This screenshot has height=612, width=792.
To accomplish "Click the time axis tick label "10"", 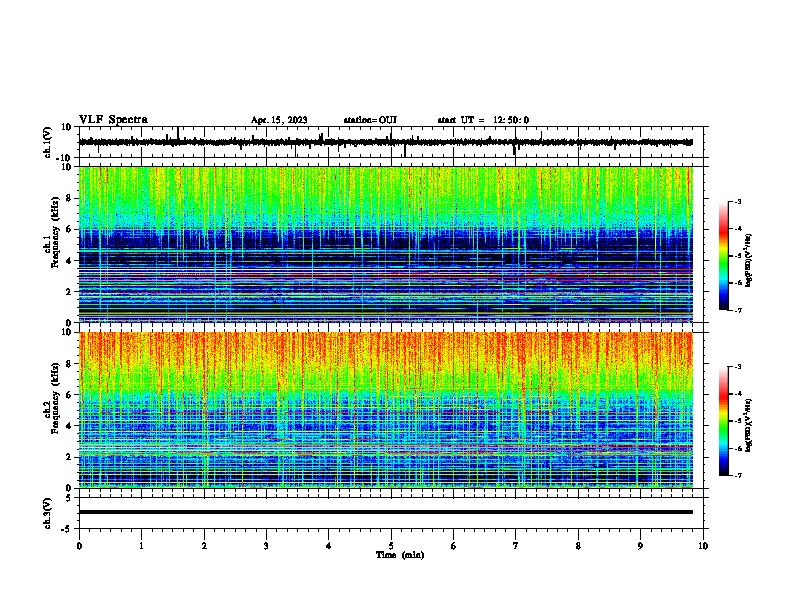I will point(703,546).
